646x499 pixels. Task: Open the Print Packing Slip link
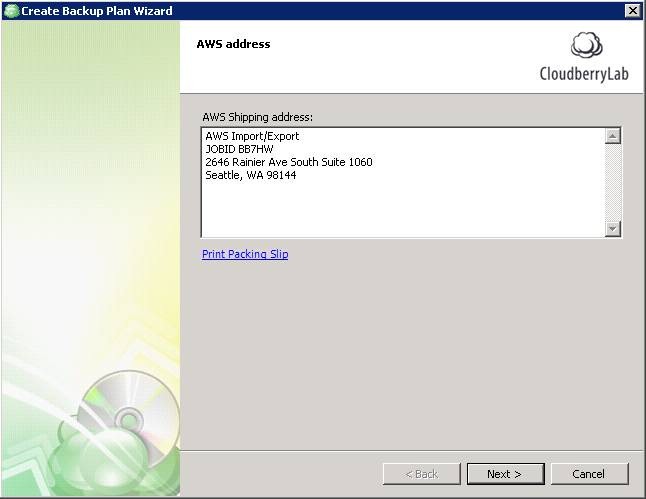[x=245, y=254]
